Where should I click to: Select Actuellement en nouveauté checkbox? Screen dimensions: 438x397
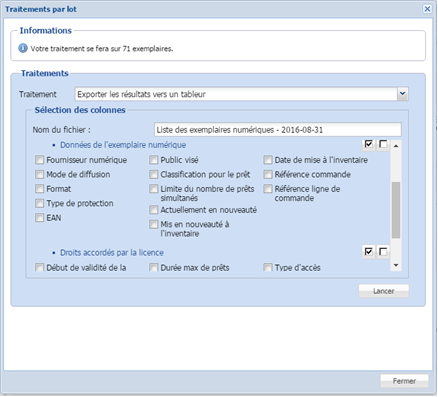coord(154,210)
